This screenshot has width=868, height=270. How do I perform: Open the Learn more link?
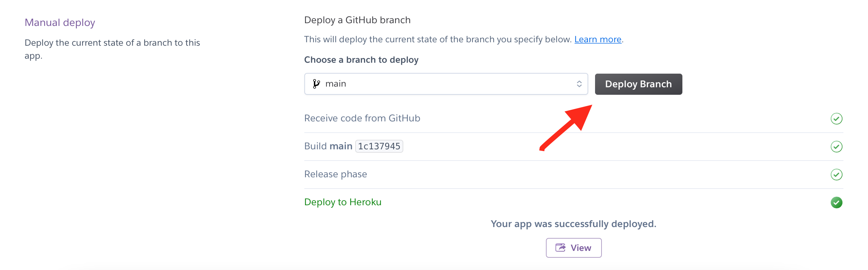point(598,40)
